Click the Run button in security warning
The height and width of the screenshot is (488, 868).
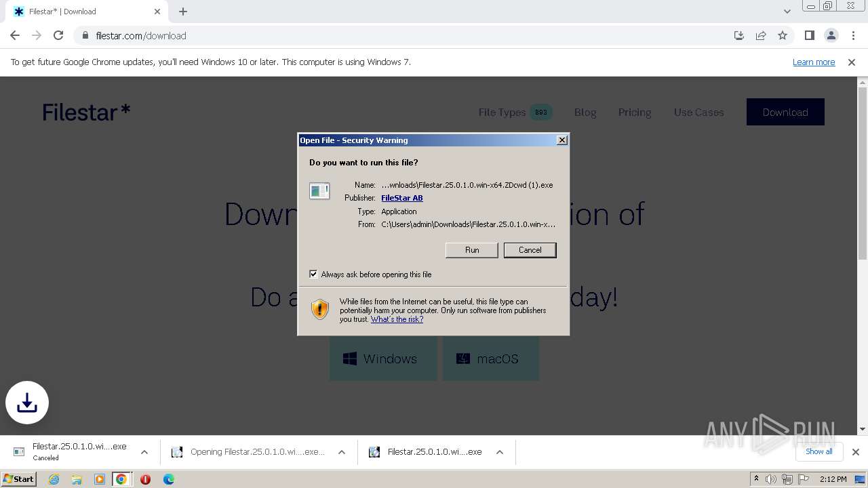tap(472, 250)
